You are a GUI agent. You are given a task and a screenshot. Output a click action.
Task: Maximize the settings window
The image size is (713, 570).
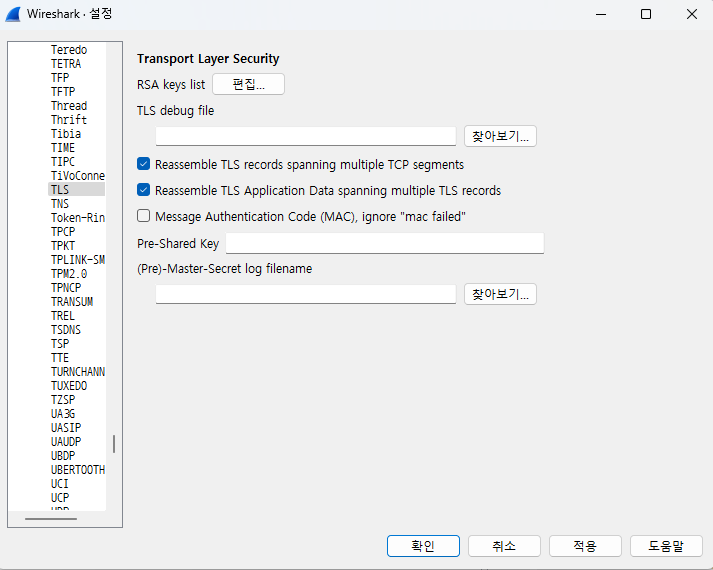pos(646,14)
